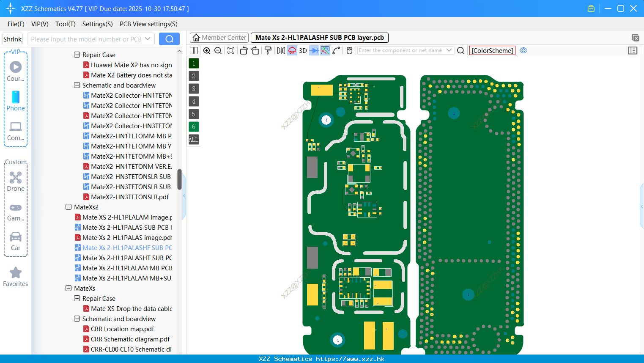Collapse the MateXs2 tree node
The width and height of the screenshot is (644, 363).
pyautogui.click(x=69, y=207)
